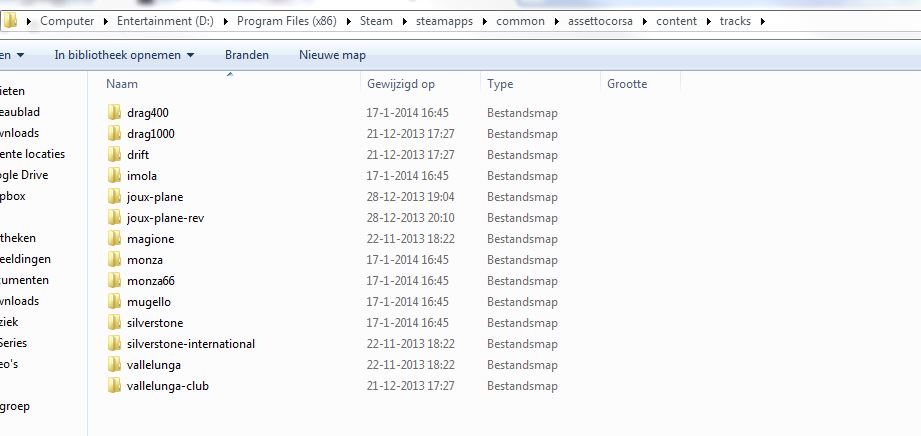The height and width of the screenshot is (436, 921).
Task: Select the drift folder name
Action: point(138,155)
